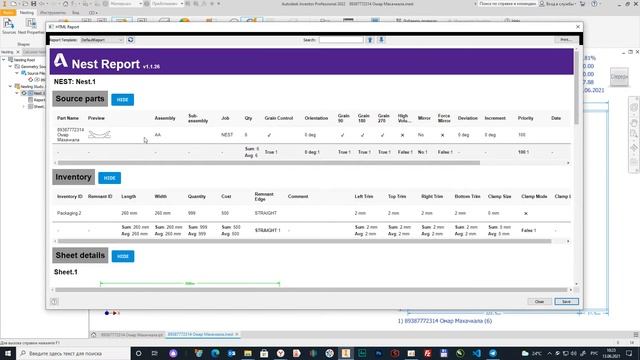Collapse the Nest.1 tree node

coord(17,93)
